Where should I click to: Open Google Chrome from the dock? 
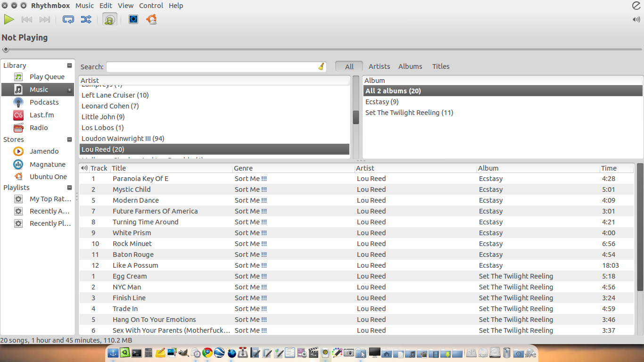pyautogui.click(x=207, y=353)
